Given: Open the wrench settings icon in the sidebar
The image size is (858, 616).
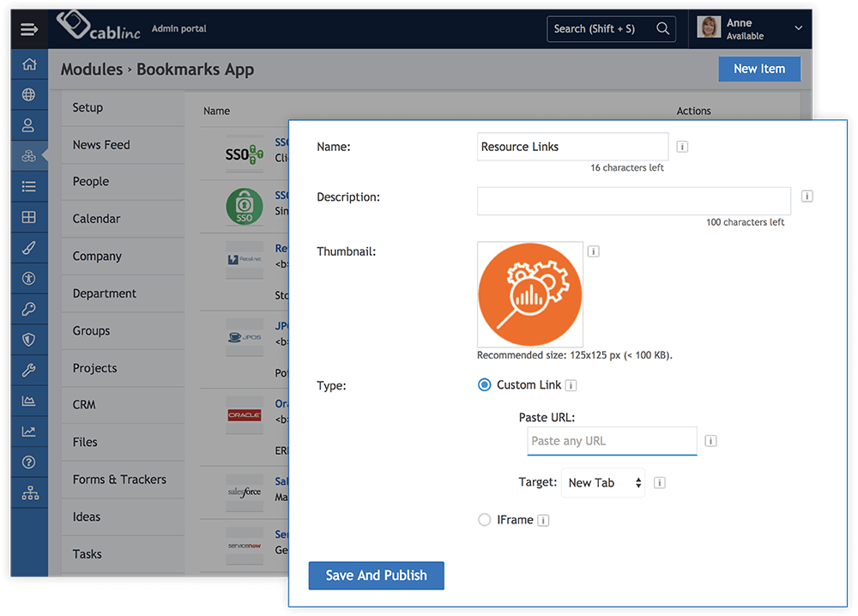Looking at the screenshot, I should coord(28,370).
